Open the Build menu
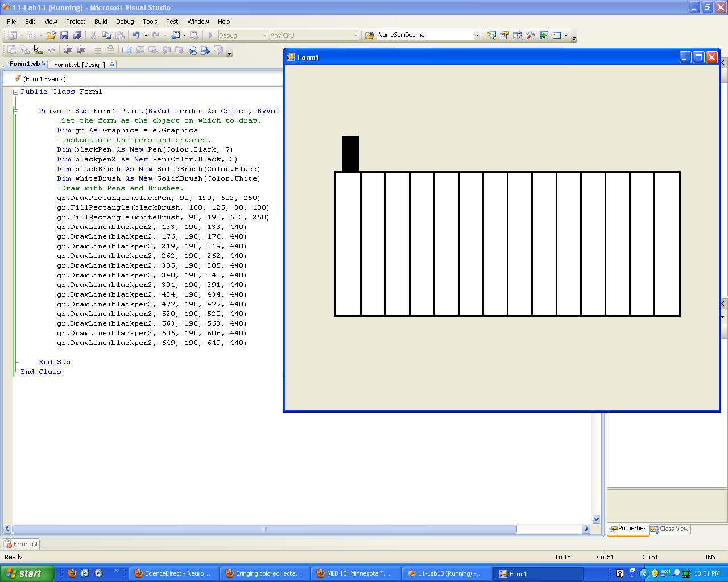 click(x=101, y=22)
